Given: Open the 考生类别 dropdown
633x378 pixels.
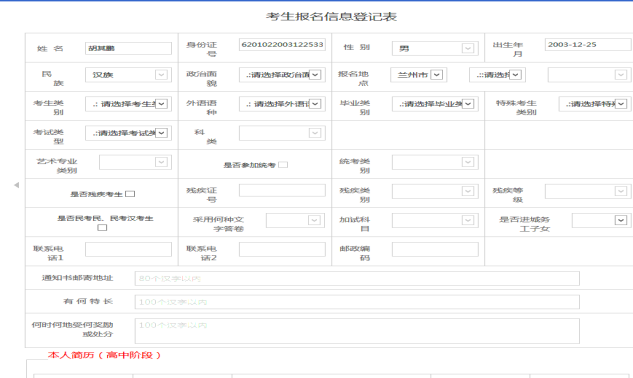Looking at the screenshot, I should pyautogui.click(x=128, y=104).
